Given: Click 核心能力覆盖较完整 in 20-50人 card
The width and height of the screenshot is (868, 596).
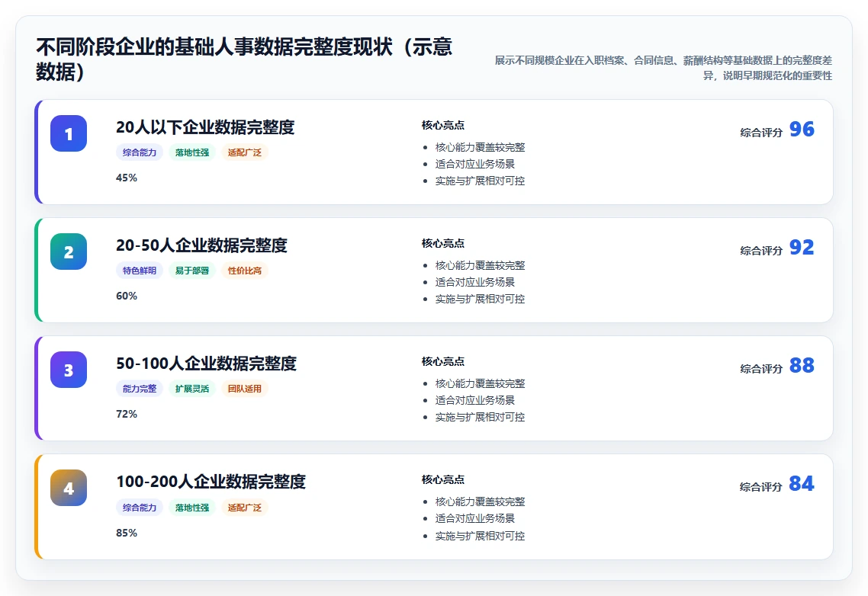Looking at the screenshot, I should pos(480,265).
